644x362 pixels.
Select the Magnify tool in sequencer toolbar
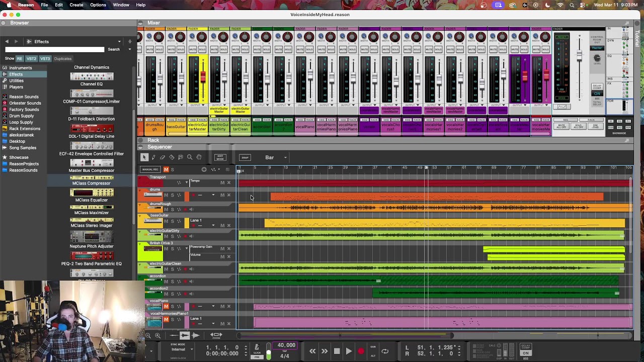click(x=190, y=157)
